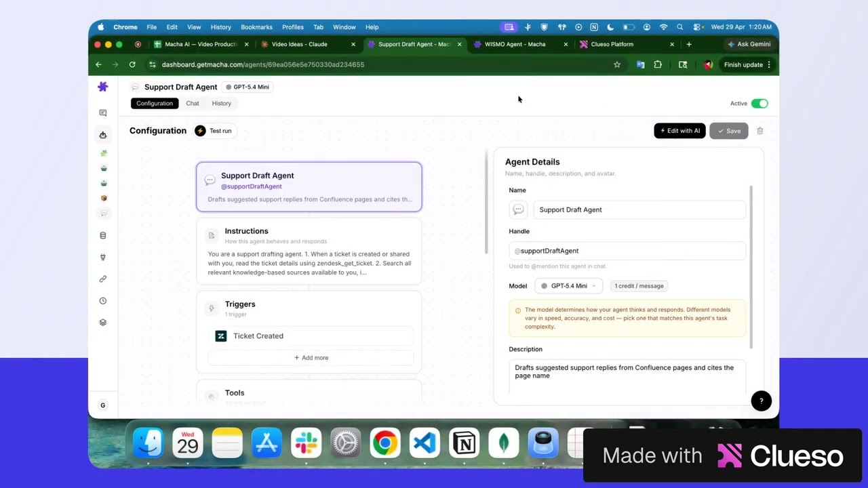The width and height of the screenshot is (868, 488).
Task: Click the Name input field
Action: click(639, 210)
